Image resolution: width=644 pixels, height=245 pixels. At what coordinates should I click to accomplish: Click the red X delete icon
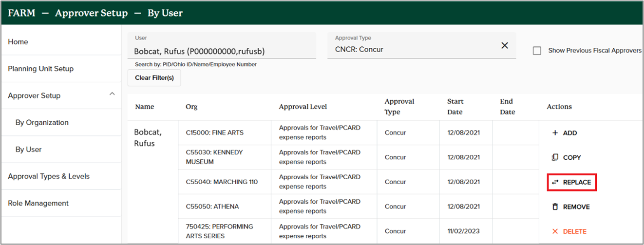coord(555,231)
